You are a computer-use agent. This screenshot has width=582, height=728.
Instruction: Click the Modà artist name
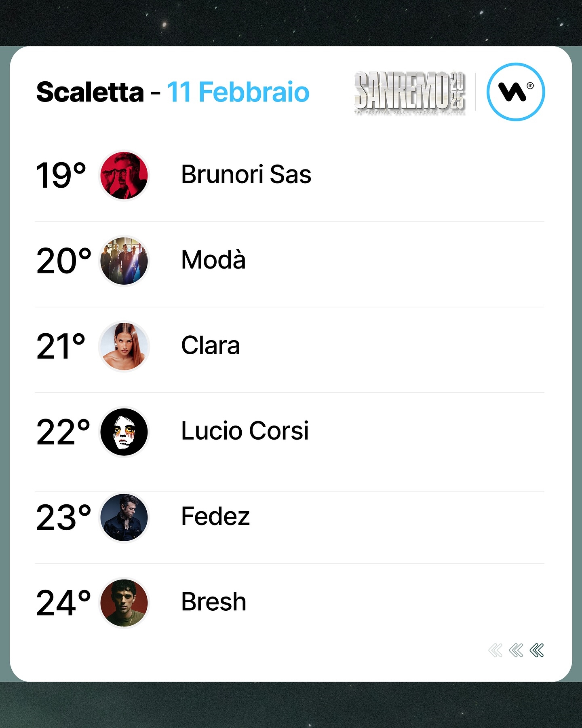point(213,259)
